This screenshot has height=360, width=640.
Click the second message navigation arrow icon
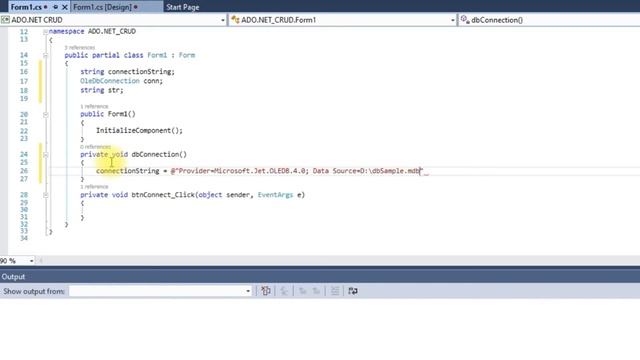coord(316,291)
